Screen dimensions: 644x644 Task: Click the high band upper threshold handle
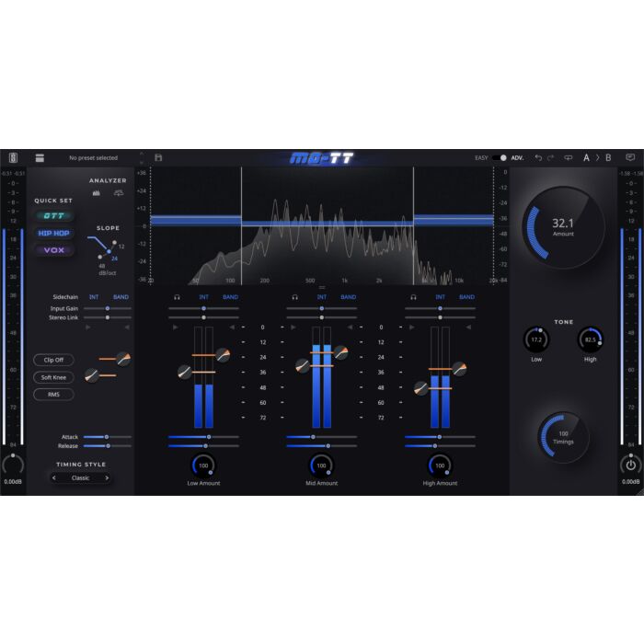pos(459,369)
